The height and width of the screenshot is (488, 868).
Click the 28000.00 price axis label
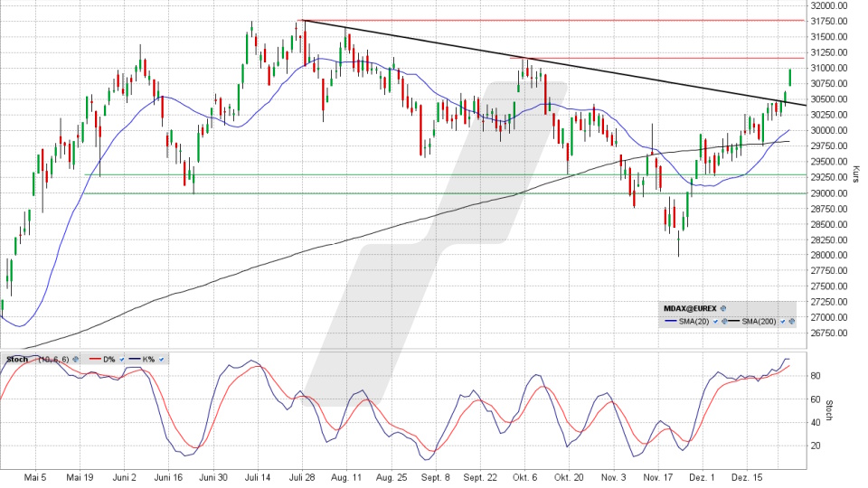[x=829, y=255]
